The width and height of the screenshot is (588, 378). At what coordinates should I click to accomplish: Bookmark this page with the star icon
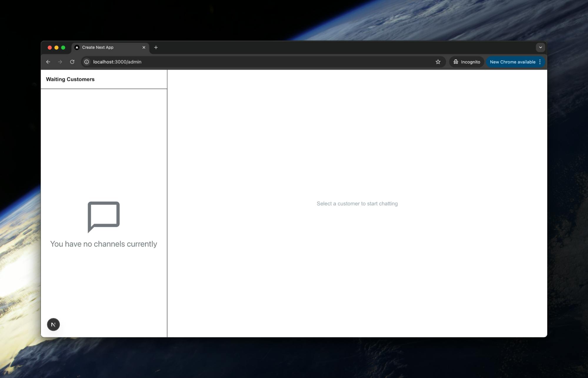tap(438, 62)
